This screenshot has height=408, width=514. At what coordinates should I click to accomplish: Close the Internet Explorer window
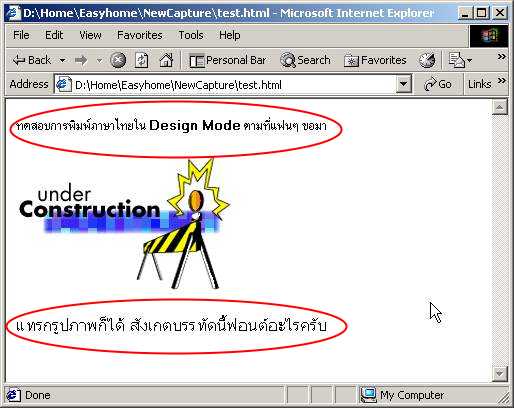500,13
